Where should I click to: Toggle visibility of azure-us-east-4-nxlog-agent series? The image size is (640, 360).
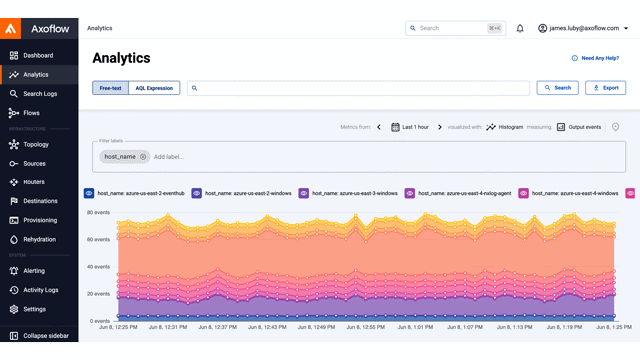(x=410, y=193)
